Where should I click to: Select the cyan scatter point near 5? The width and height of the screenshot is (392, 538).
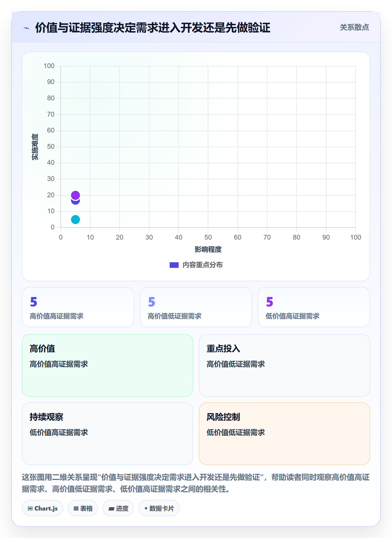point(75,219)
